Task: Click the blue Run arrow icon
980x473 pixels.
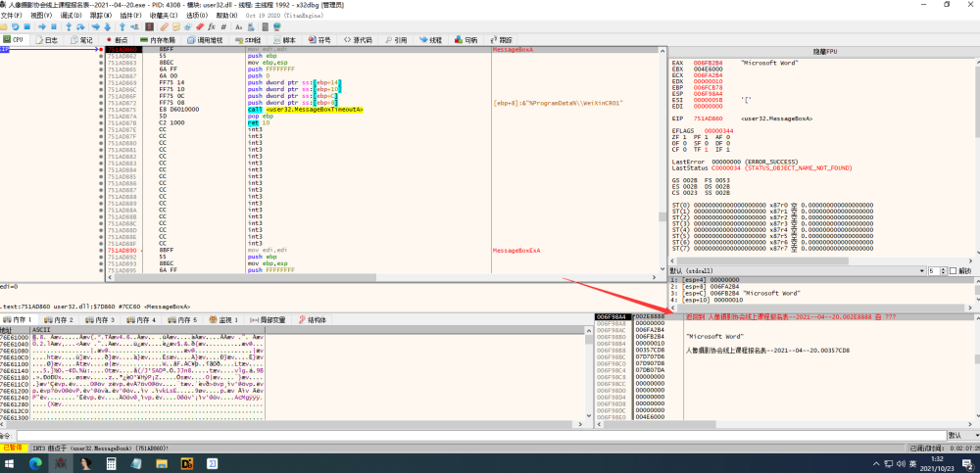Action: (x=42, y=26)
